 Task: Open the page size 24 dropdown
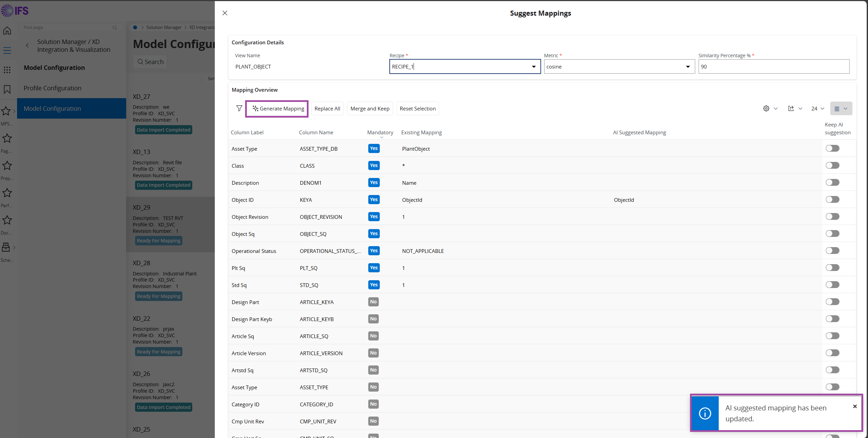click(x=818, y=108)
